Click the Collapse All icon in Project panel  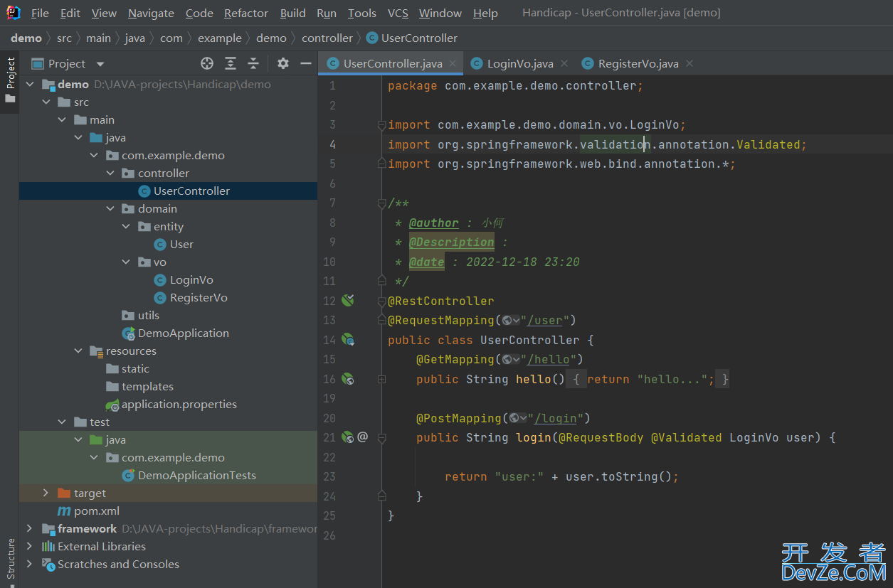(253, 63)
